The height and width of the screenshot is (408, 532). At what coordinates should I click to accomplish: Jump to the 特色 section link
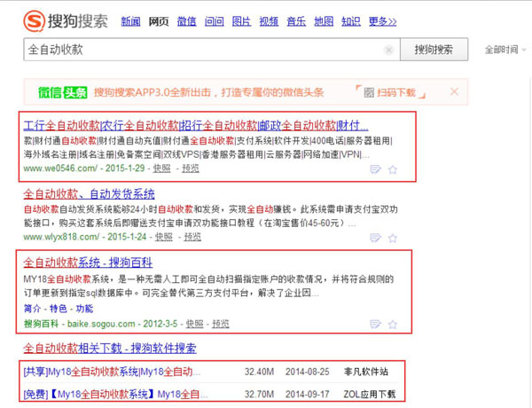pyautogui.click(x=59, y=309)
